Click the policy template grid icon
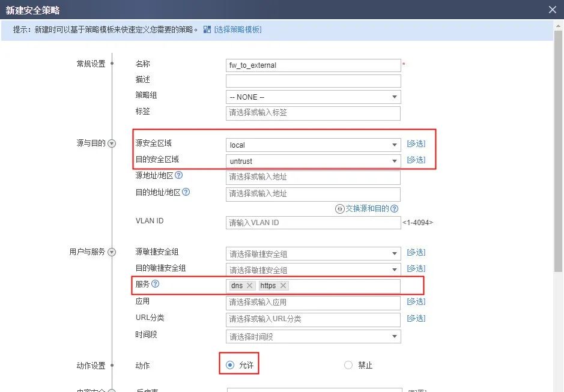564x392 pixels. pos(207,29)
